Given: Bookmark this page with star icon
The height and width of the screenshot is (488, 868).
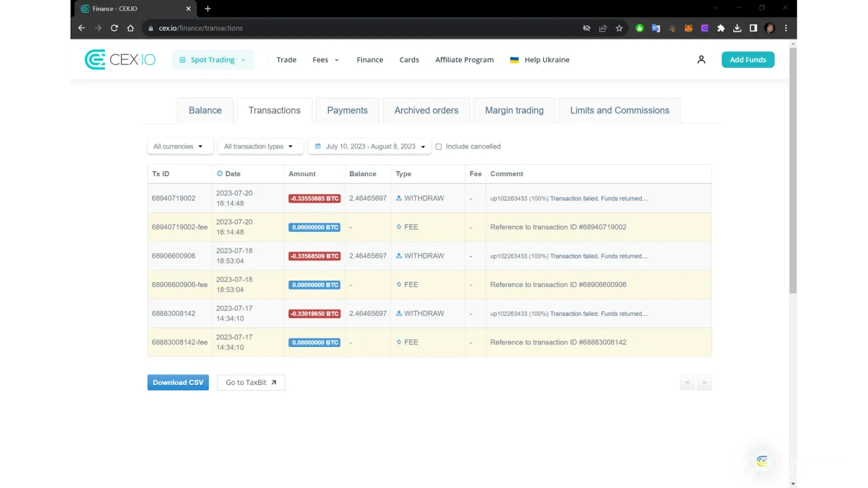Looking at the screenshot, I should [x=619, y=28].
